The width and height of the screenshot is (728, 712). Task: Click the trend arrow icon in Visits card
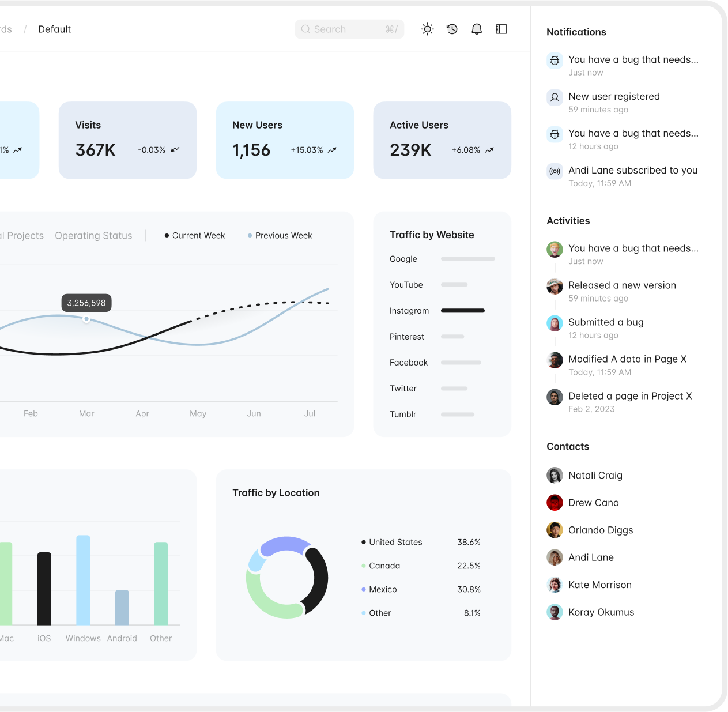pos(175,150)
